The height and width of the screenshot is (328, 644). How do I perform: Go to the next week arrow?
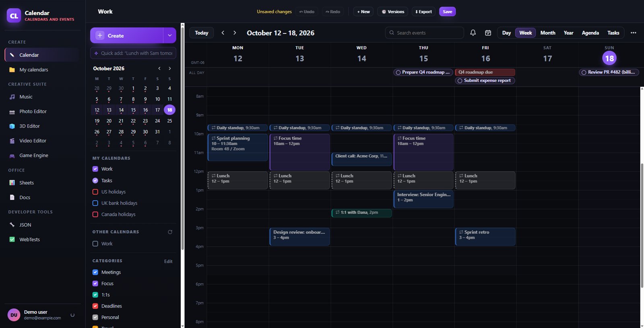(x=235, y=33)
